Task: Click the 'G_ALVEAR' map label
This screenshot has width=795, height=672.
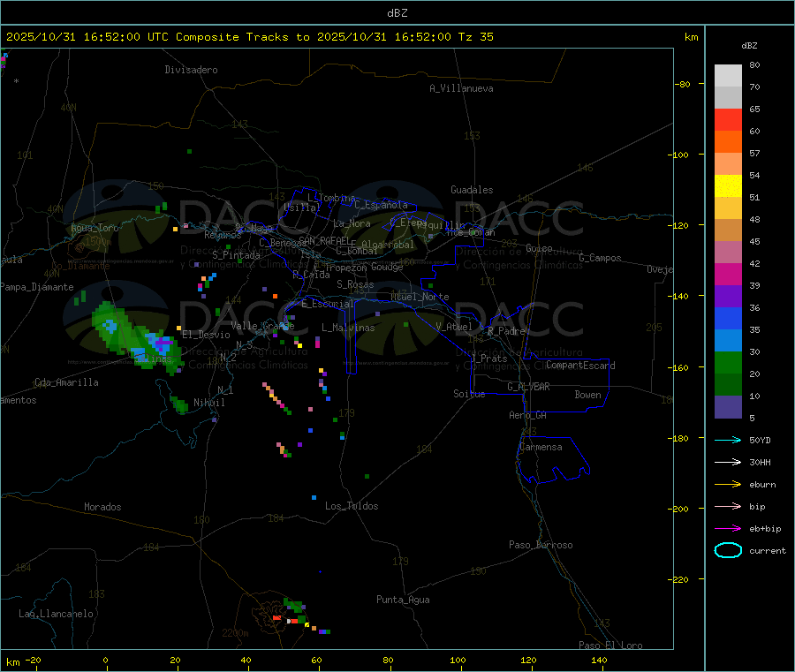Action: point(529,387)
